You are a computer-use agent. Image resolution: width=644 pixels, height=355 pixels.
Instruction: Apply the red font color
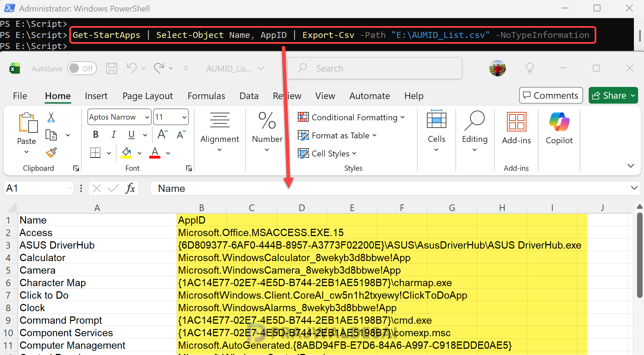(155, 153)
